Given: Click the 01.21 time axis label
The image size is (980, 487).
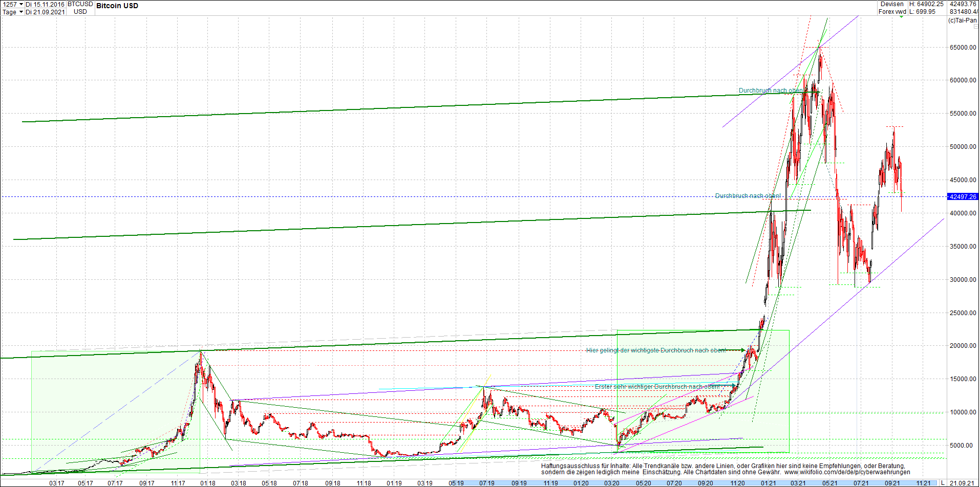Looking at the screenshot, I should point(768,483).
